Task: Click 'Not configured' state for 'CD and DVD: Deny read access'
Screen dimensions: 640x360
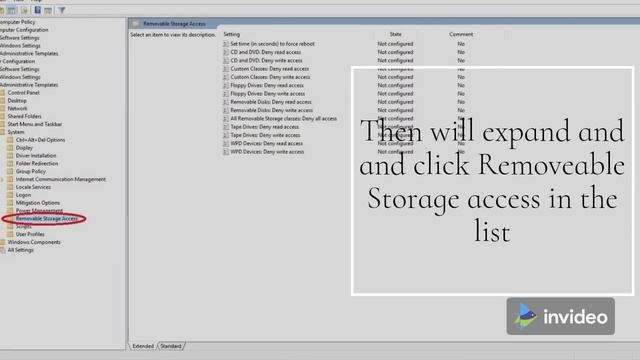Action: pyautogui.click(x=395, y=52)
